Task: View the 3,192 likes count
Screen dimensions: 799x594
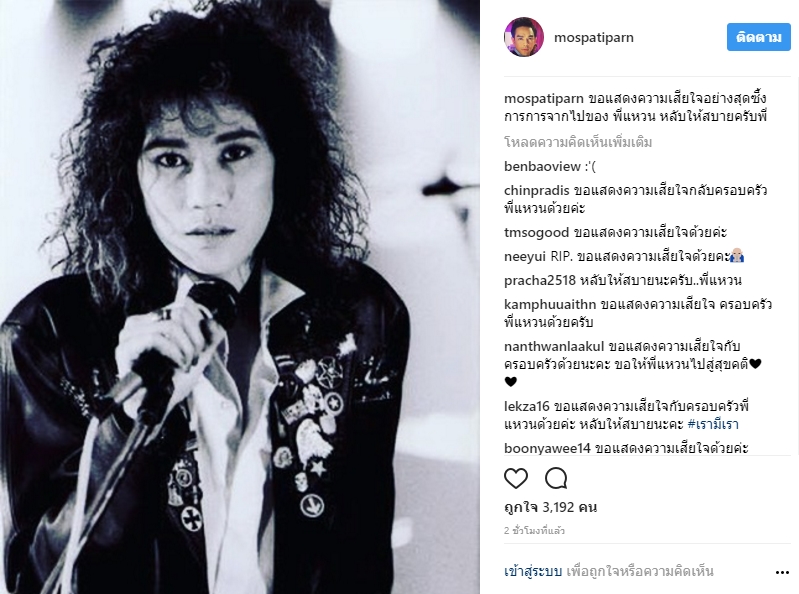Action: click(x=551, y=507)
